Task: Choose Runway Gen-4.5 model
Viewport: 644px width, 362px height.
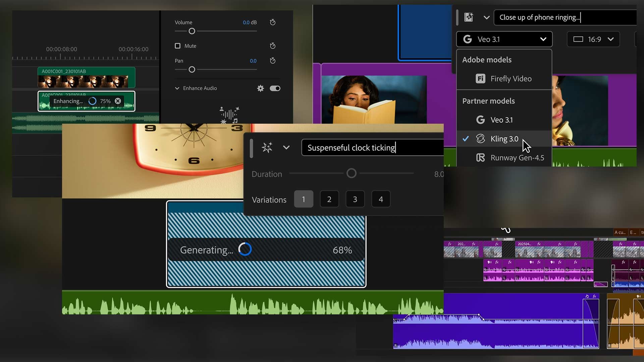Action: (x=504, y=158)
